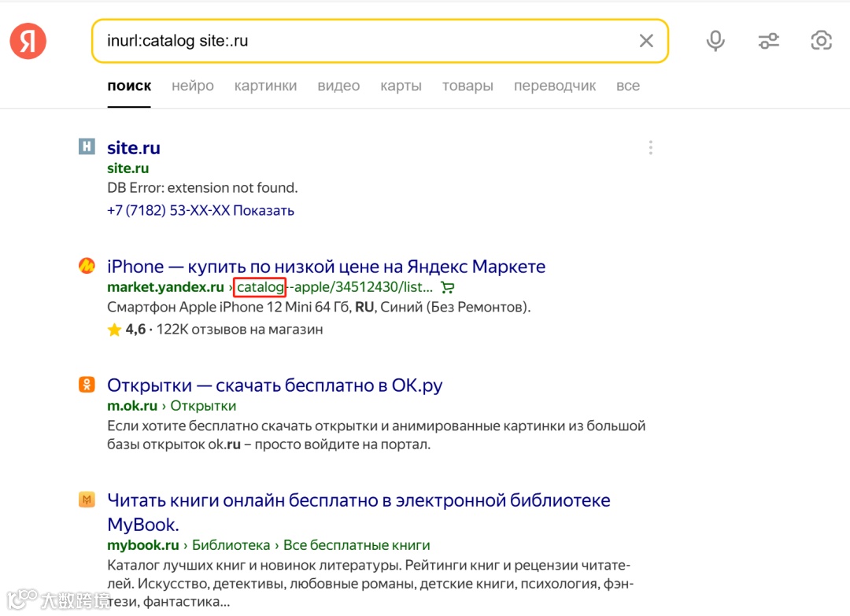Click the 4,6 rating star icon
Screen dimensions: 850x616
pyautogui.click(x=114, y=330)
